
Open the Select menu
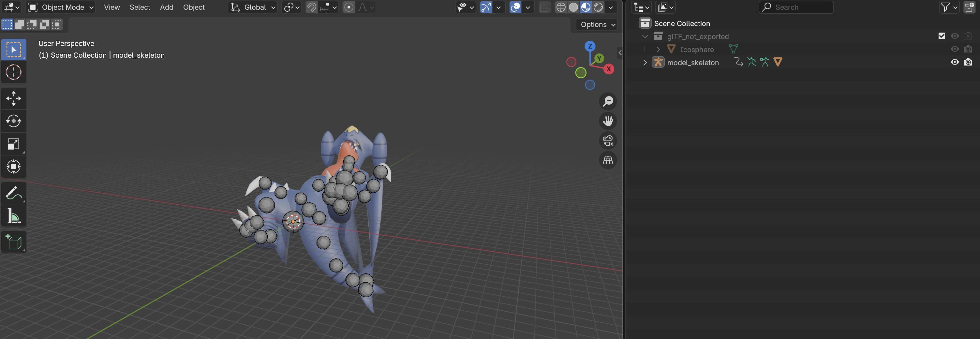tap(140, 7)
